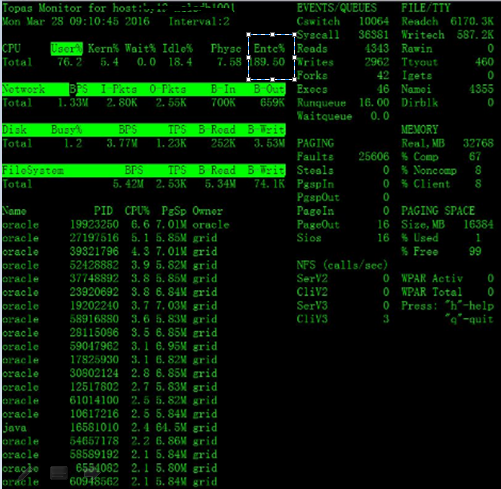The width and height of the screenshot is (501, 489).
Task: Click the dark caption box icon
Action: pyautogui.click(x=59, y=473)
